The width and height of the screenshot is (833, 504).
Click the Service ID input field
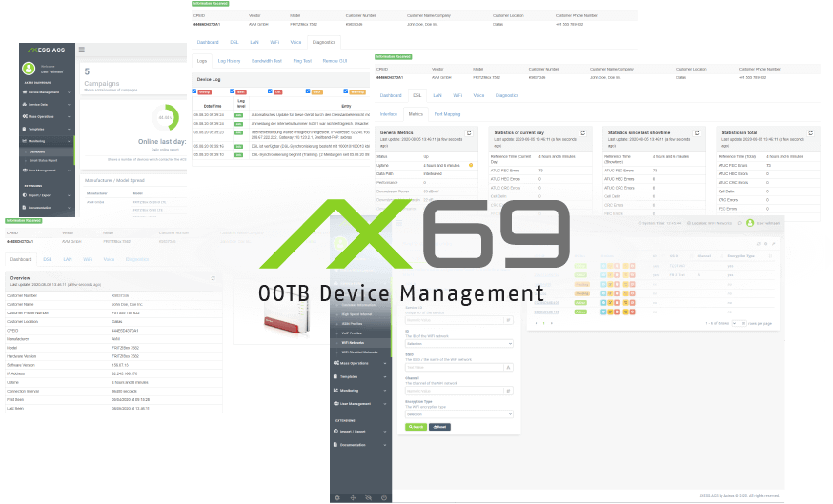coord(455,320)
